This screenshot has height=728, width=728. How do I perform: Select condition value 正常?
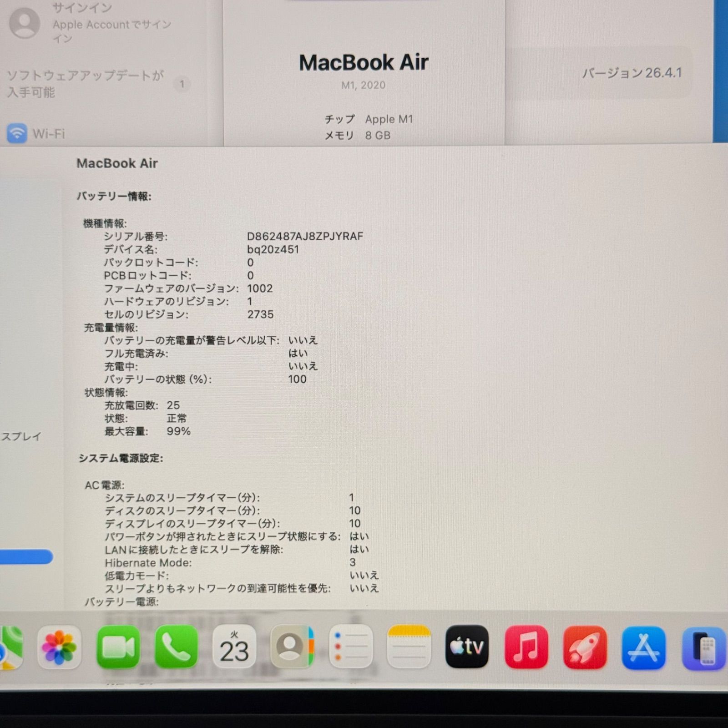[177, 418]
